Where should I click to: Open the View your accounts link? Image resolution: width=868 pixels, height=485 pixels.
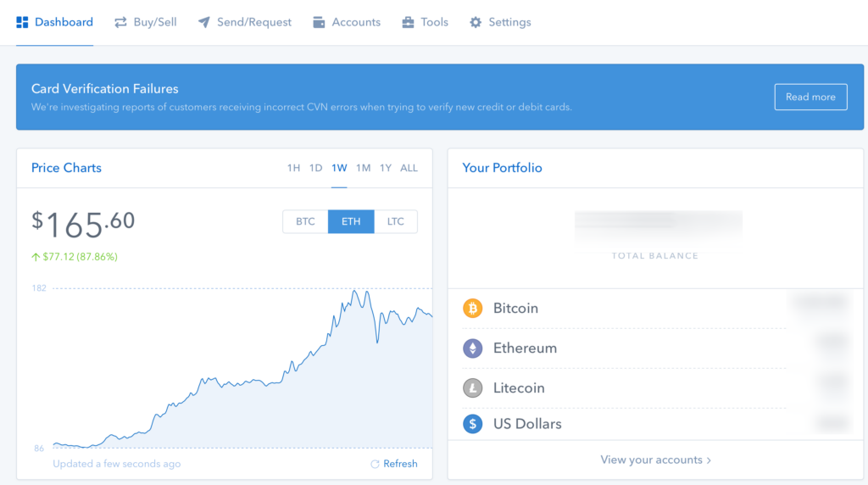(655, 460)
